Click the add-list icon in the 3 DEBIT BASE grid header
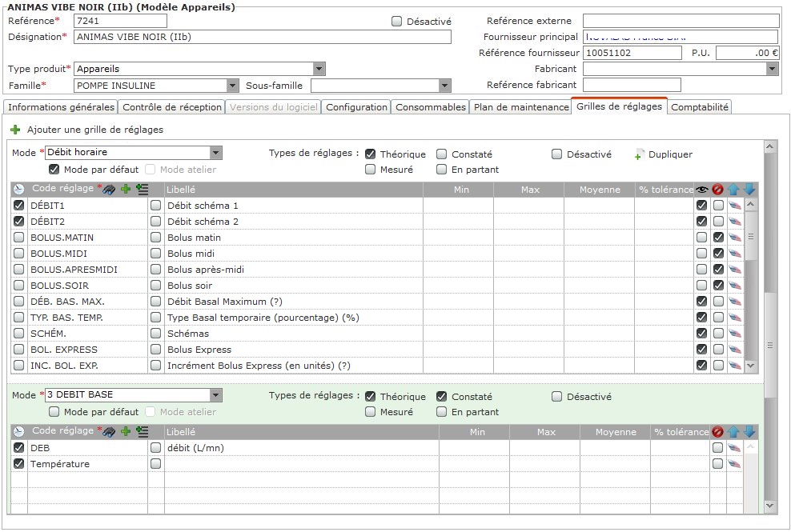 pos(143,432)
